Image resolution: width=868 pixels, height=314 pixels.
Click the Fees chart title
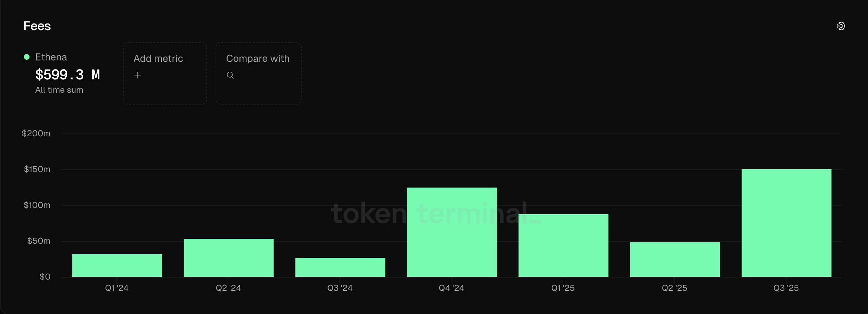click(x=37, y=26)
